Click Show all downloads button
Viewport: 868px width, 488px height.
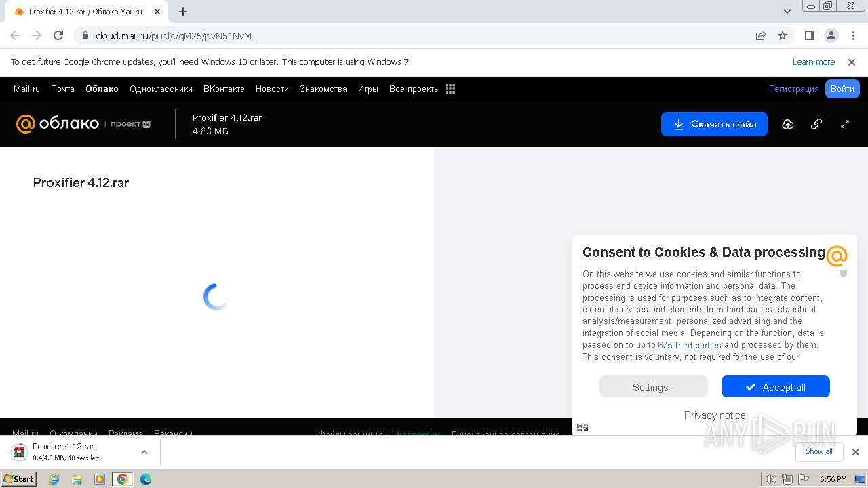(819, 452)
